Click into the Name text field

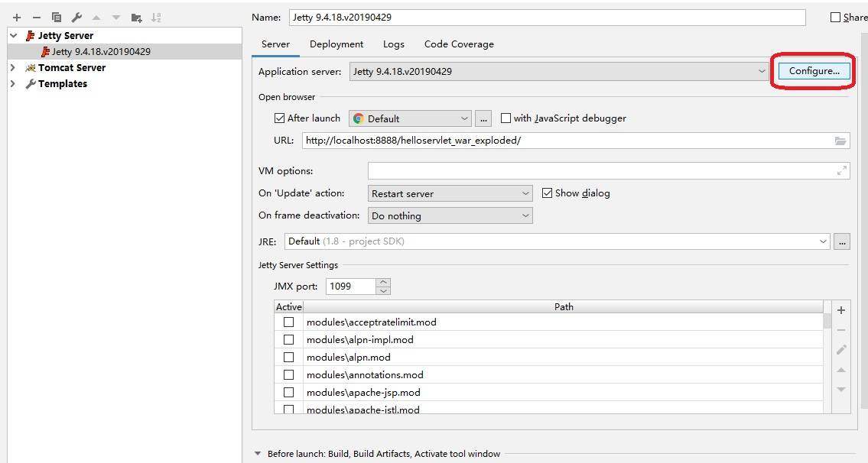point(547,17)
